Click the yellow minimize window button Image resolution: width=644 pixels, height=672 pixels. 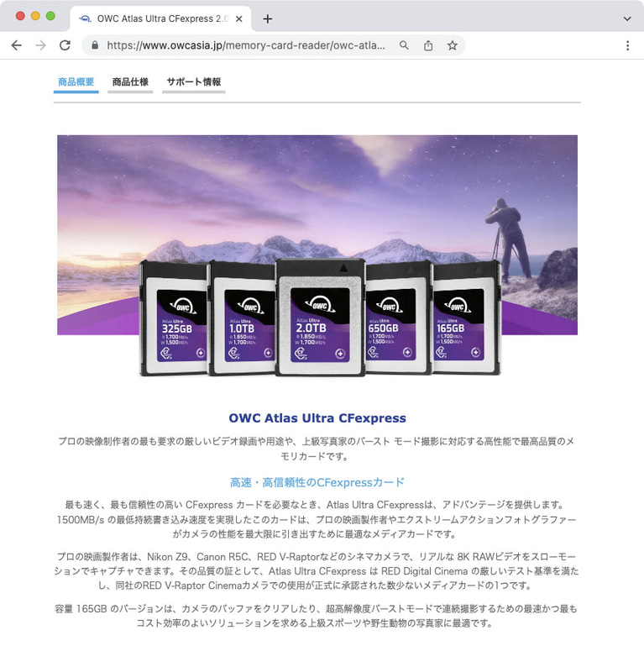point(35,16)
